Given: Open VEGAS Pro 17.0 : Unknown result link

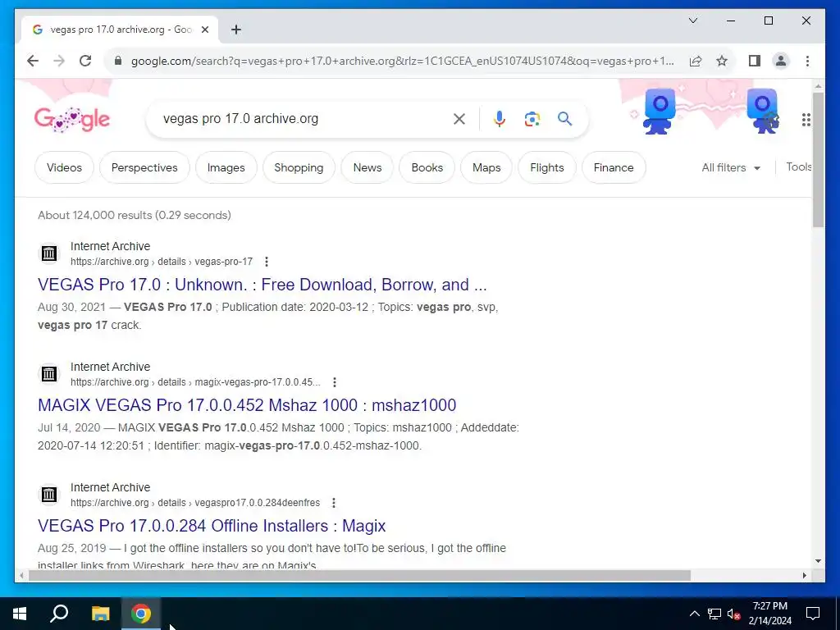Looking at the screenshot, I should click(x=262, y=285).
